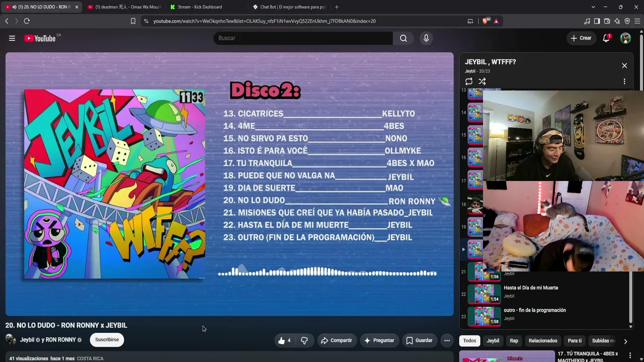The height and width of the screenshot is (362, 644).
Task: Switch to the deadman Omae Wa Mou tab
Action: [x=124, y=7]
